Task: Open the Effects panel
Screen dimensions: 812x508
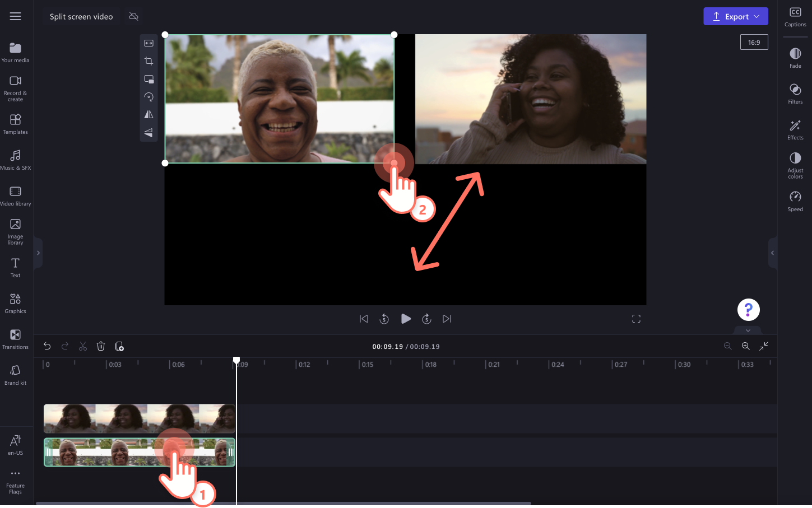Action: (x=795, y=129)
